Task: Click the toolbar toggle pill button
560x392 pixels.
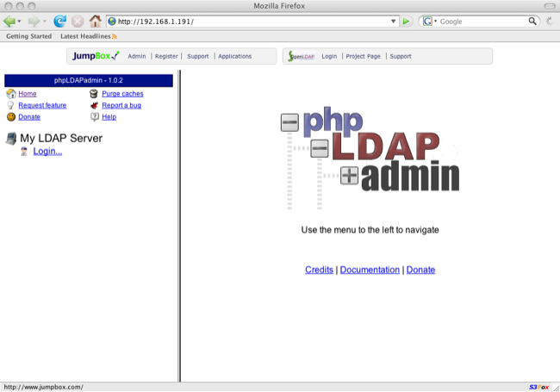Action: point(550,6)
